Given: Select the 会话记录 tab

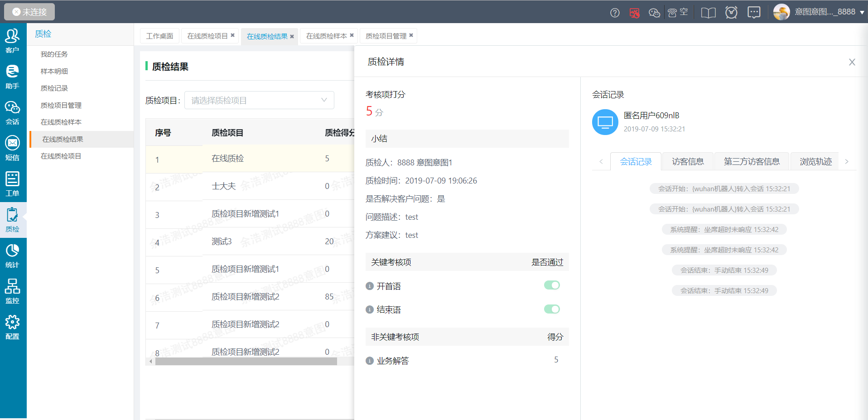Looking at the screenshot, I should 636,162.
